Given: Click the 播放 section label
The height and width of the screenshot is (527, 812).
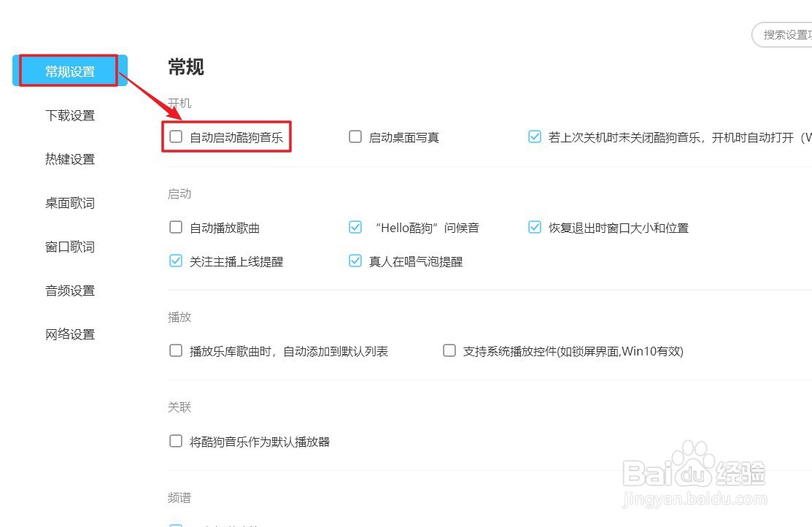Looking at the screenshot, I should pos(179,317).
